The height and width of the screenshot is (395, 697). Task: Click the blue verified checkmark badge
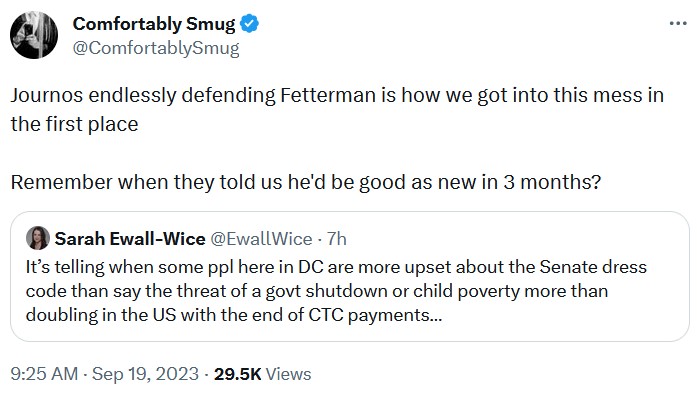(x=249, y=24)
